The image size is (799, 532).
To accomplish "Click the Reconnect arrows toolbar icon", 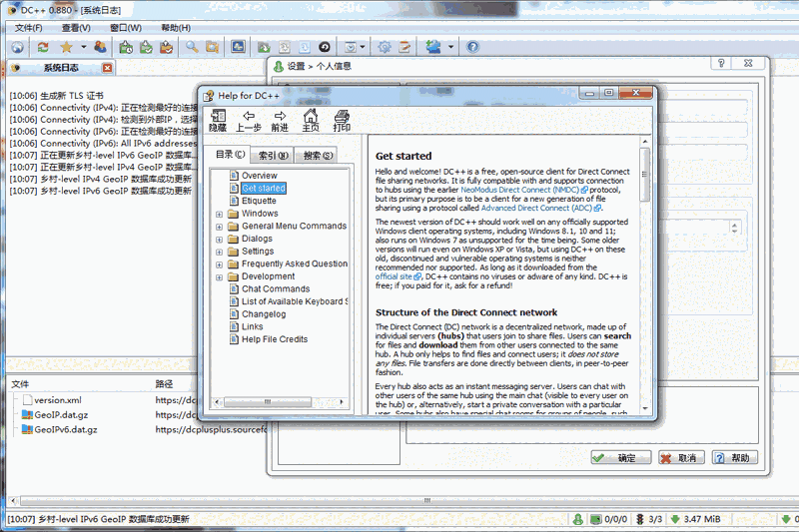I will pos(43,47).
